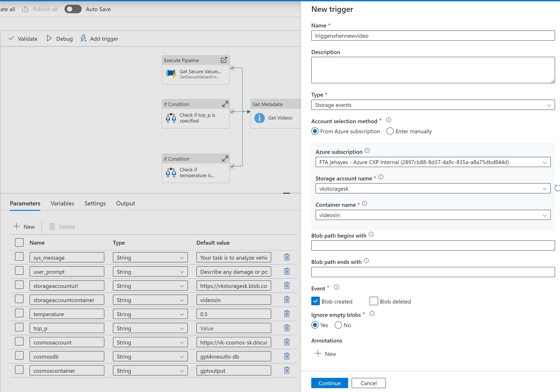Viewport: 560px width, 392px height.
Task: Open Type dropdown for cosmoscontainer parameter
Action: [150, 371]
